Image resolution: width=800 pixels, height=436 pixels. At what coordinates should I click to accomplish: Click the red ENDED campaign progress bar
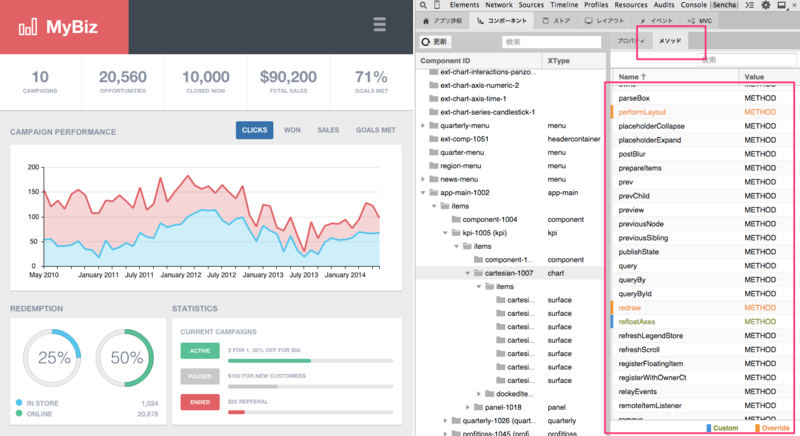[310, 412]
